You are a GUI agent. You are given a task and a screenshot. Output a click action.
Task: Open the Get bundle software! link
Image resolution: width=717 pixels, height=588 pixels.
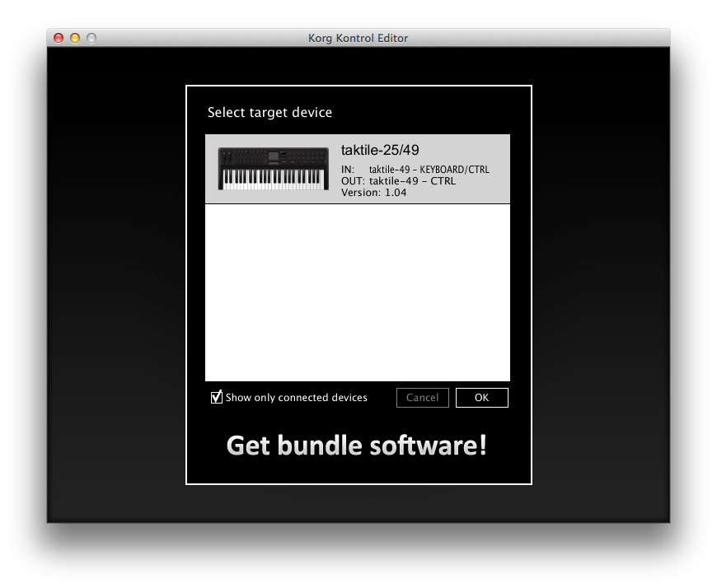357,446
